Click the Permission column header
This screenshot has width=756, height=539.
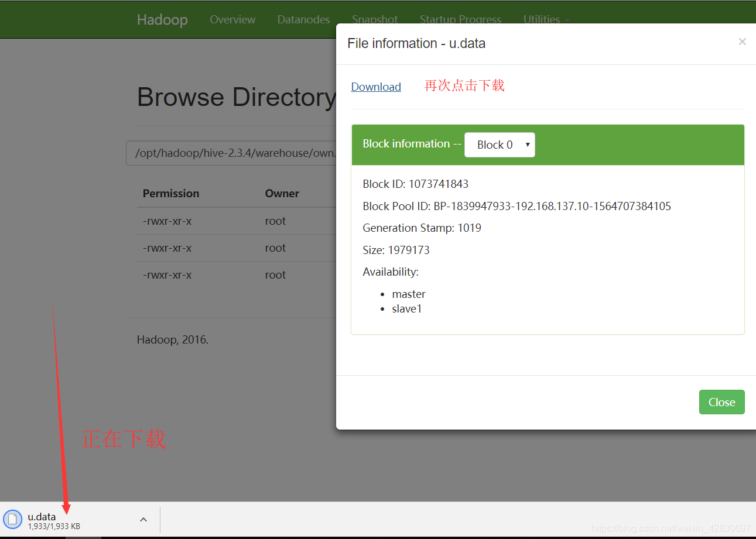coord(171,193)
